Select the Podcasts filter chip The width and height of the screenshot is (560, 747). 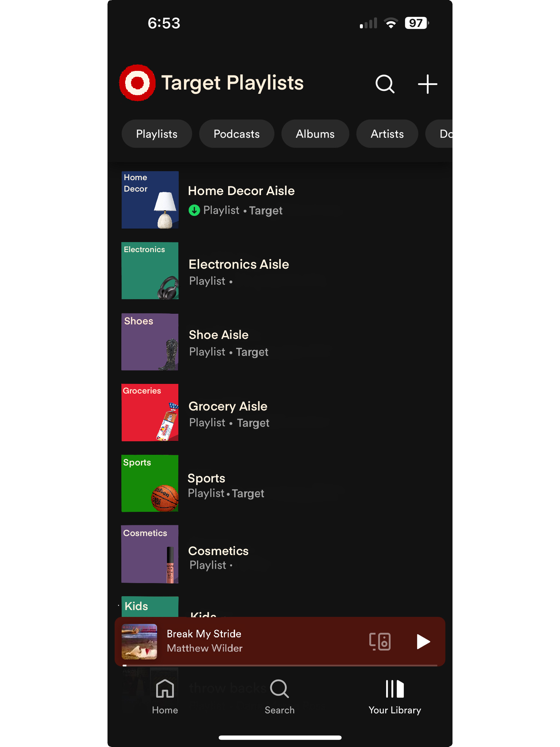[237, 134]
